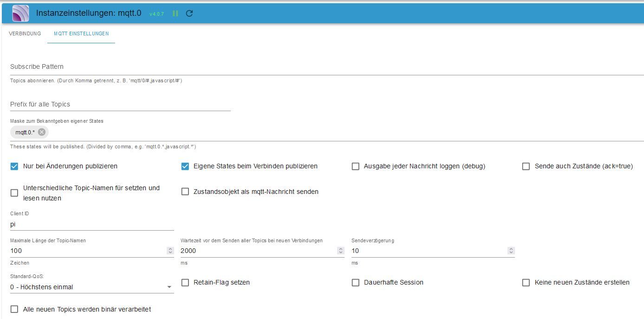
Task: Restart the mqtt.0 instance
Action: (x=189, y=13)
